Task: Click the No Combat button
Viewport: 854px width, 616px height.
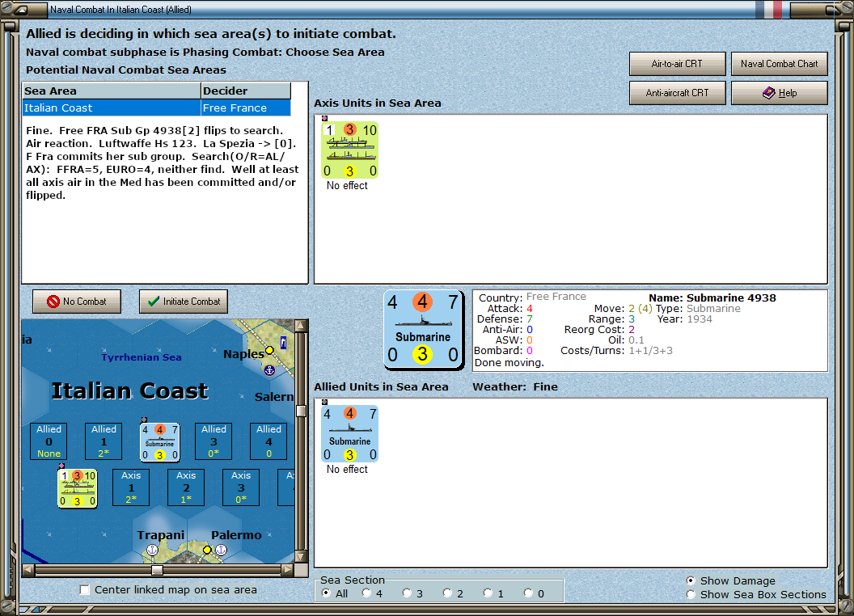Action: (77, 302)
